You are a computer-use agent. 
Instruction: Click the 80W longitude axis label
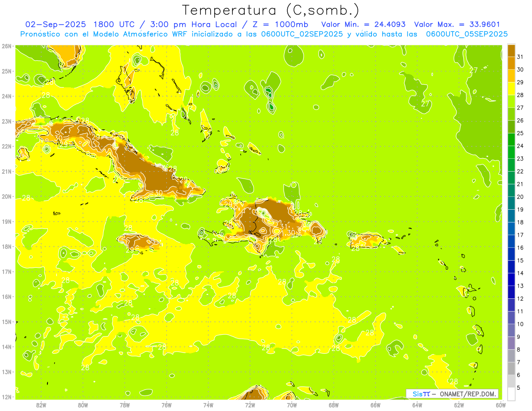83,405
